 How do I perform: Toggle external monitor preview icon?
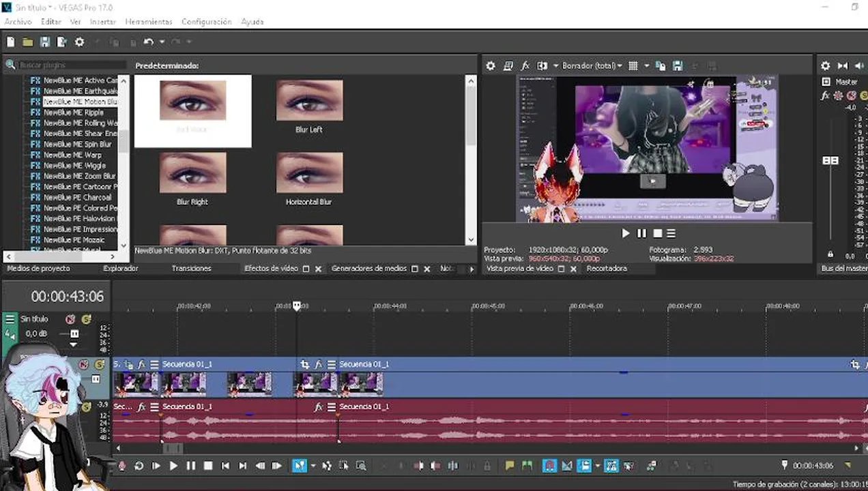point(508,66)
